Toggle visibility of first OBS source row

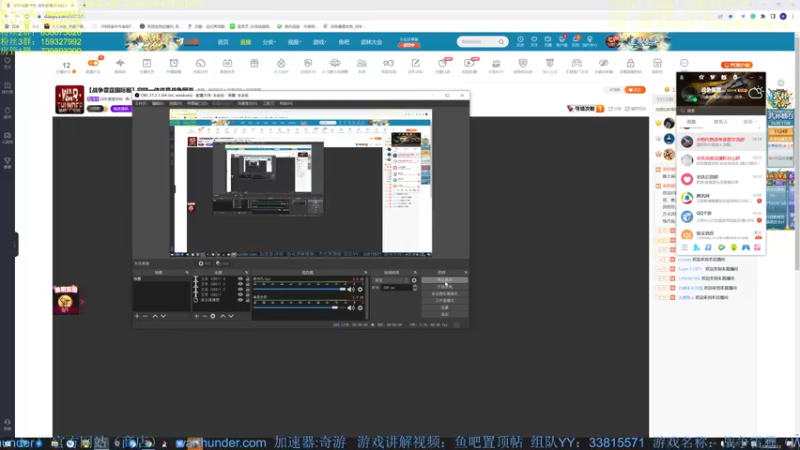(x=240, y=279)
